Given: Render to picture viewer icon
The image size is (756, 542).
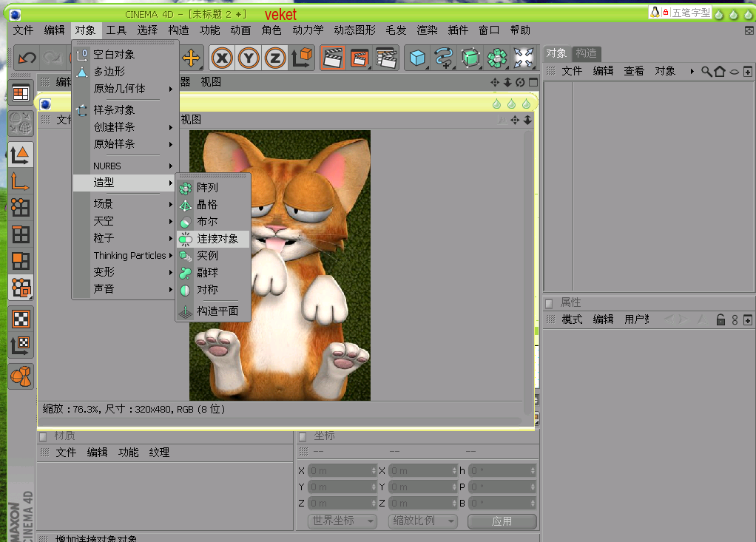Looking at the screenshot, I should 360,58.
